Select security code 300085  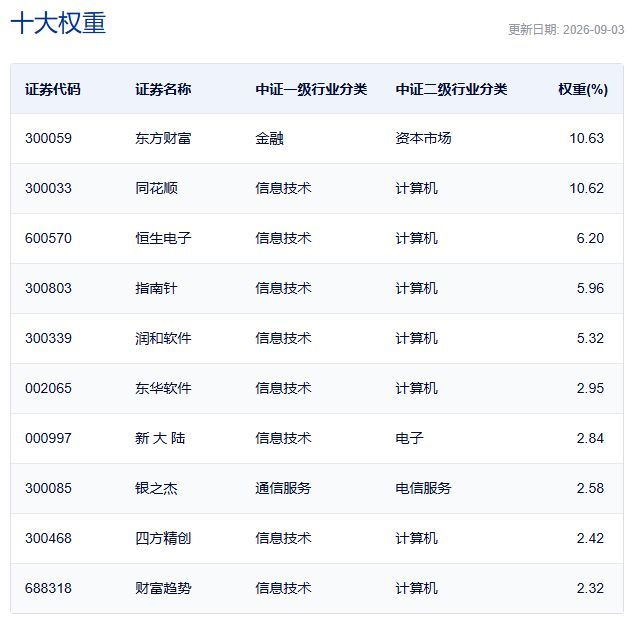coord(48,488)
